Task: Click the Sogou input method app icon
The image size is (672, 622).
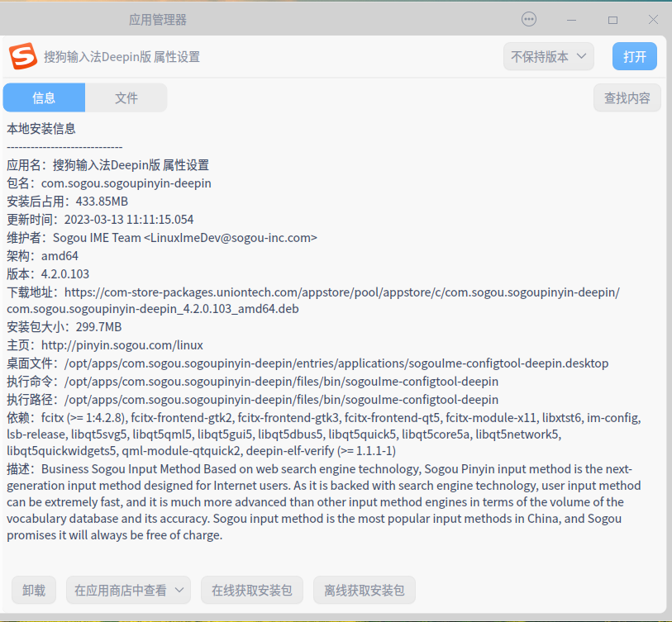Action: 23,56
